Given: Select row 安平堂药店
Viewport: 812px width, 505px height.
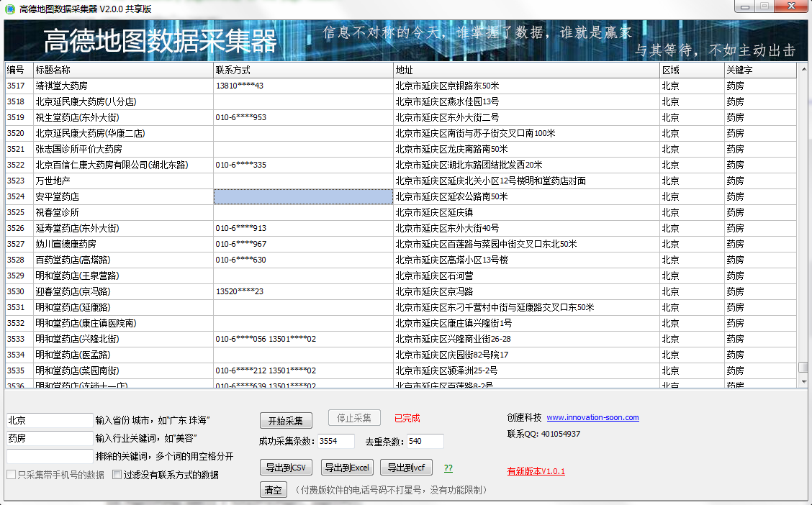Looking at the screenshot, I should pyautogui.click(x=401, y=196).
